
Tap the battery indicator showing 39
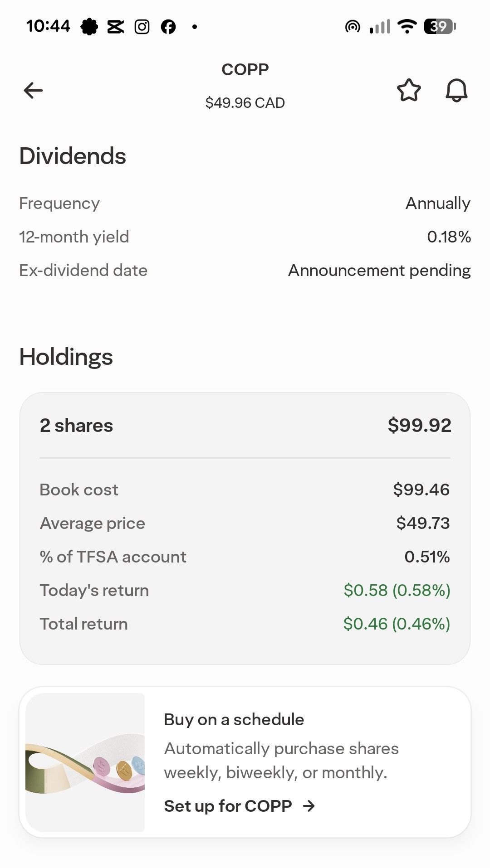pyautogui.click(x=439, y=26)
